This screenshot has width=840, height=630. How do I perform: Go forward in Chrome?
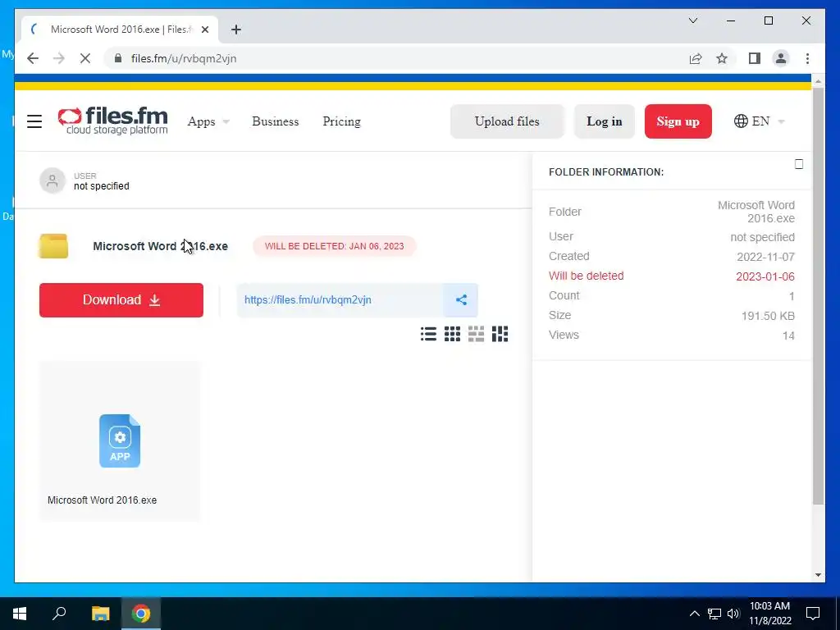pos(59,58)
